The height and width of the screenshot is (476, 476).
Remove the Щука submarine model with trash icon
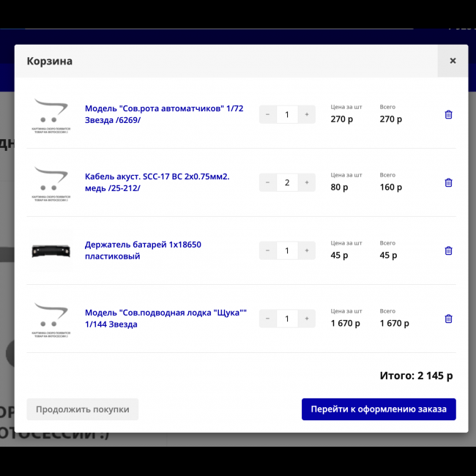pyautogui.click(x=448, y=319)
